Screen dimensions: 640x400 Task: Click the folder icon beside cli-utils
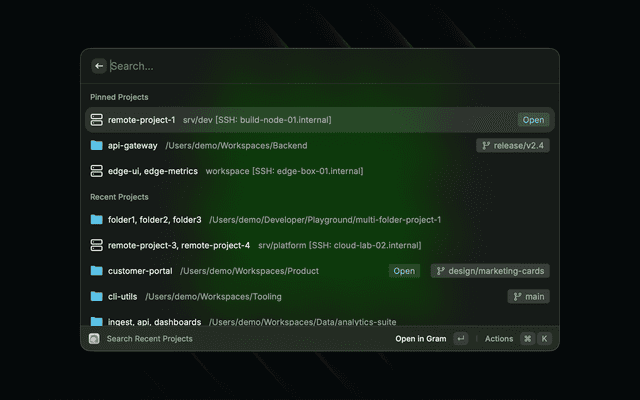coord(97,296)
